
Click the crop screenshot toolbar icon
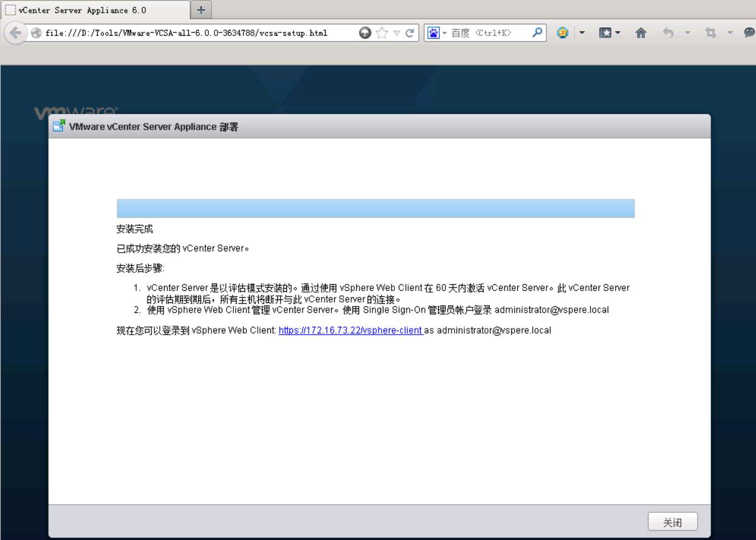[x=710, y=33]
